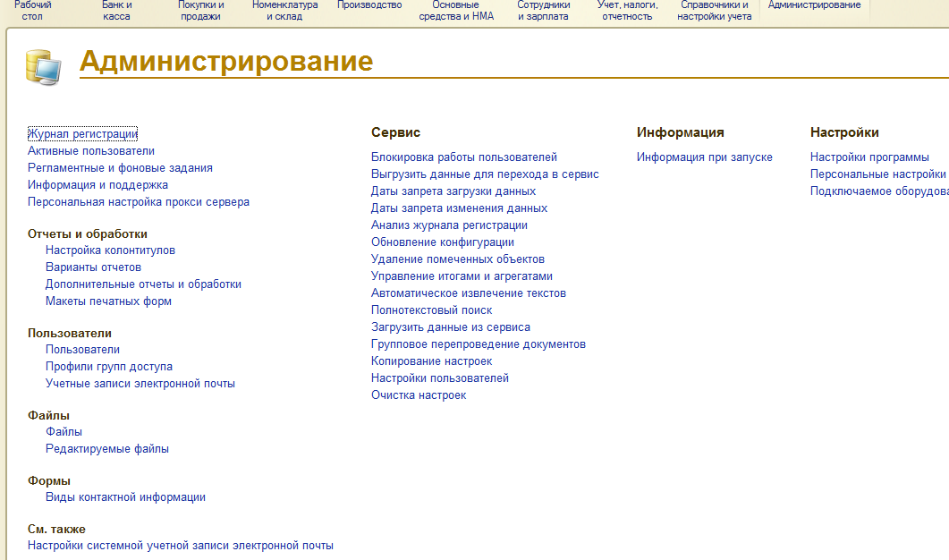Click the См. также heading

(x=57, y=529)
